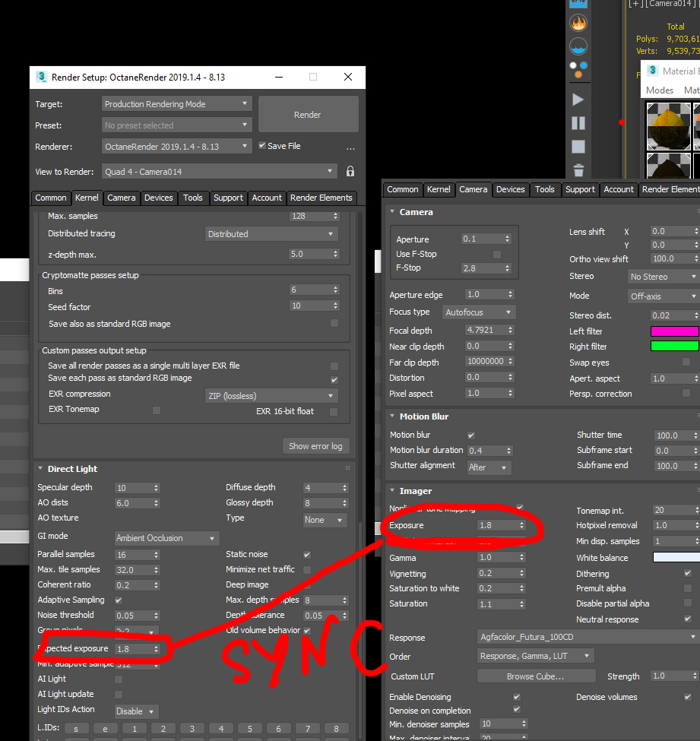The image size is (700, 741).
Task: Click the Gamma value field
Action: point(497,557)
